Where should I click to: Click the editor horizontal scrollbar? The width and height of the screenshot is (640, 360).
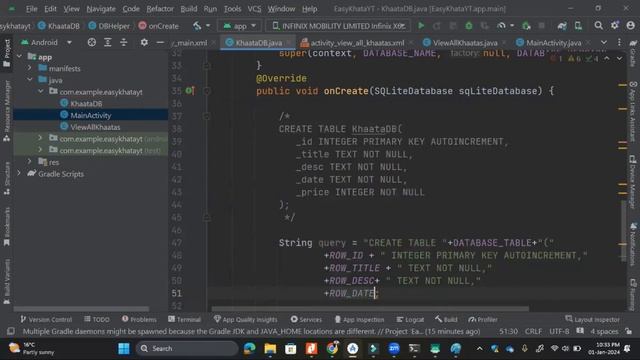point(370,309)
